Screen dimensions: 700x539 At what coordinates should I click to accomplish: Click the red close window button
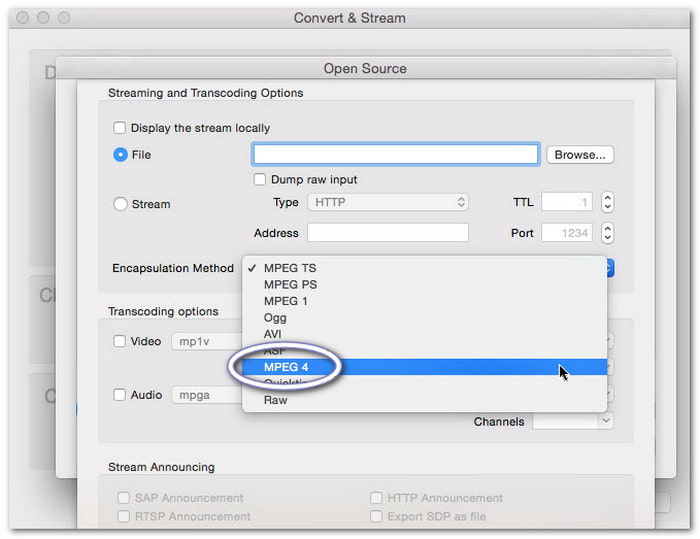tap(22, 18)
